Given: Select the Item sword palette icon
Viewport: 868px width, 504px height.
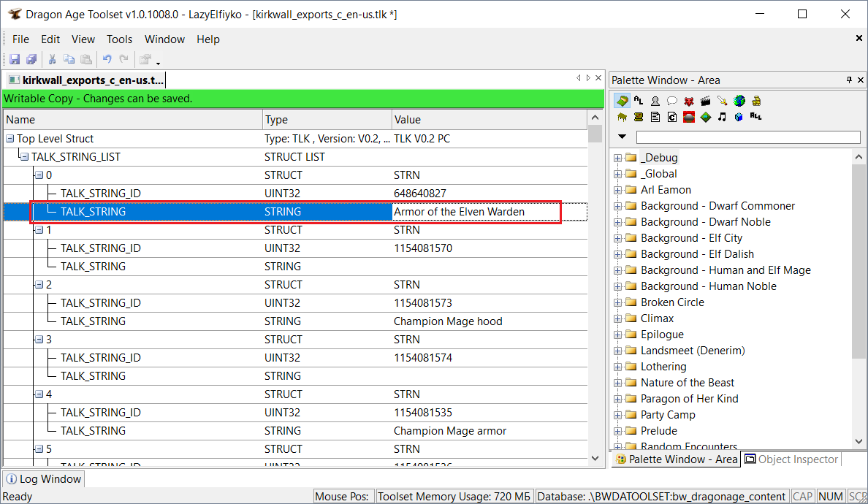Looking at the screenshot, I should point(722,101).
